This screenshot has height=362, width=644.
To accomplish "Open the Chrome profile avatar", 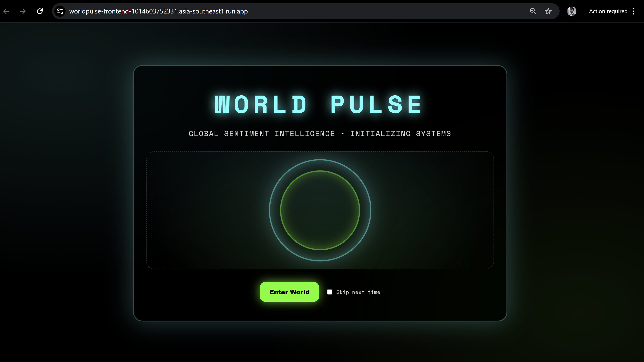I will (x=572, y=11).
